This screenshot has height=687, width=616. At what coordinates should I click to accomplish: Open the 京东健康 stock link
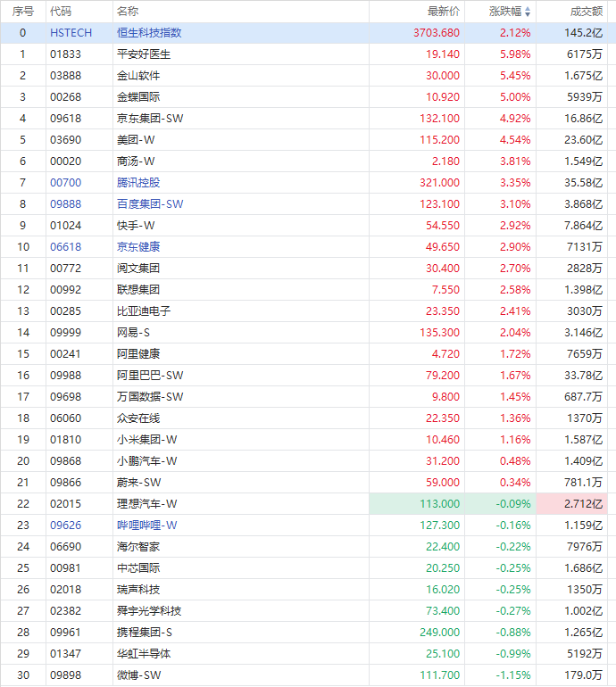tap(138, 247)
